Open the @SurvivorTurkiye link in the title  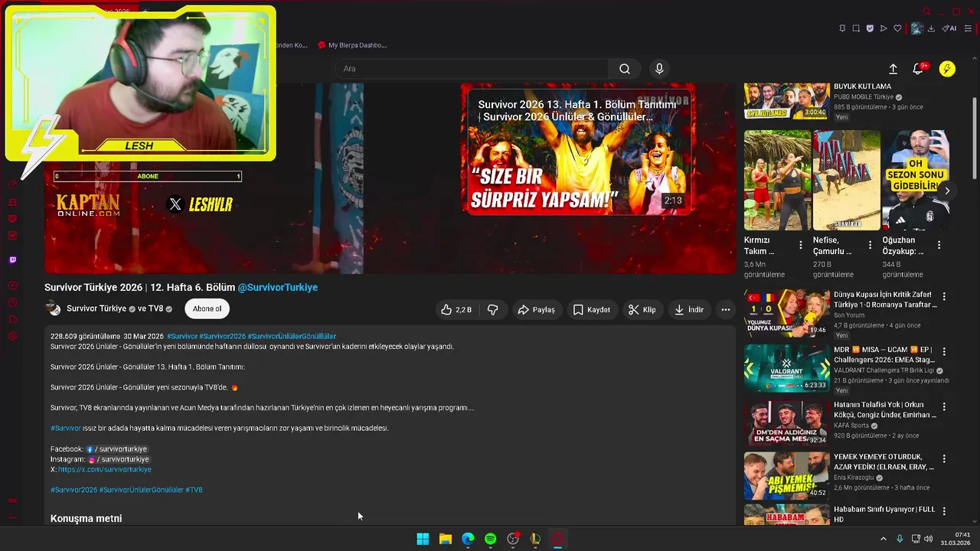coord(277,288)
